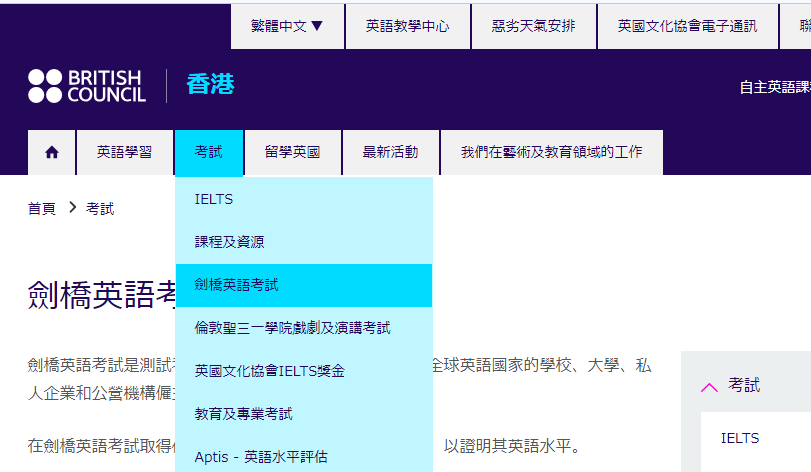Image resolution: width=811 pixels, height=472 pixels.
Task: Open 英語教學中心 top link
Action: (x=408, y=26)
